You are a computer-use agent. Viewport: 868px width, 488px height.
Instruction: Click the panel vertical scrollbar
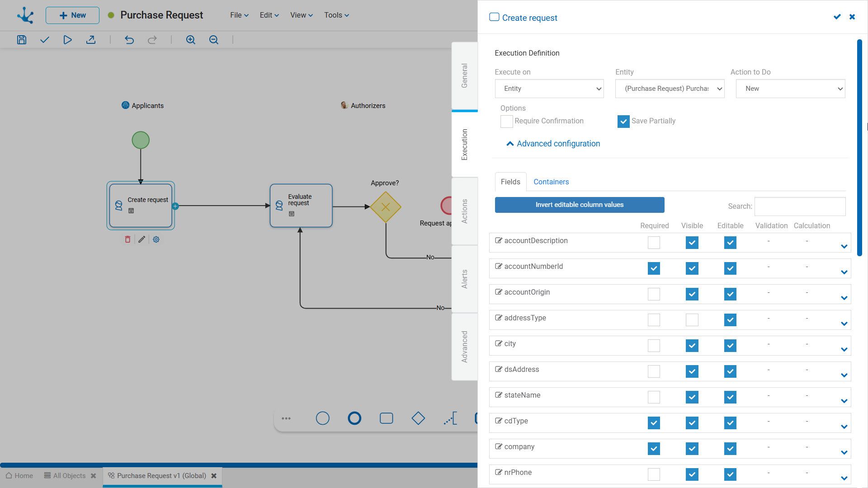(x=859, y=148)
